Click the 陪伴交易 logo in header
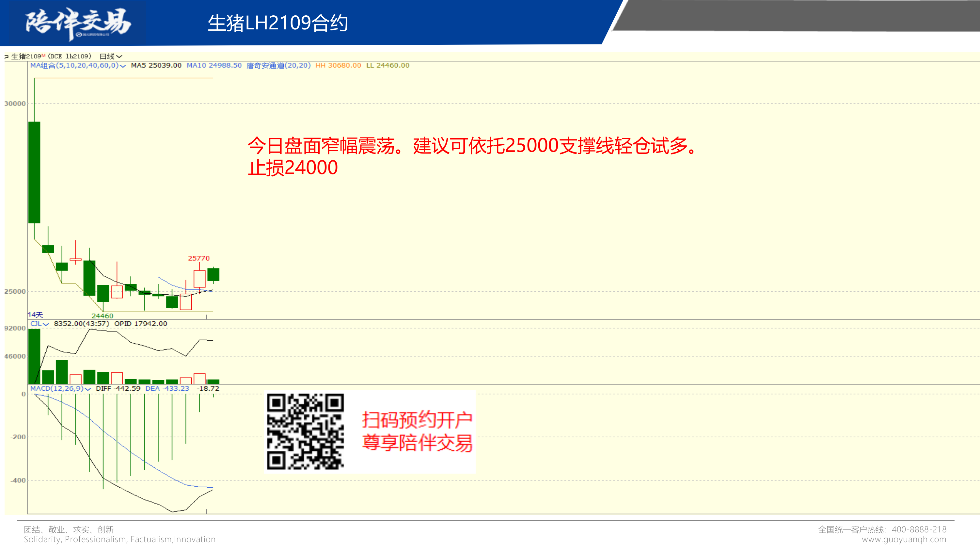This screenshot has width=980, height=552. (78, 23)
